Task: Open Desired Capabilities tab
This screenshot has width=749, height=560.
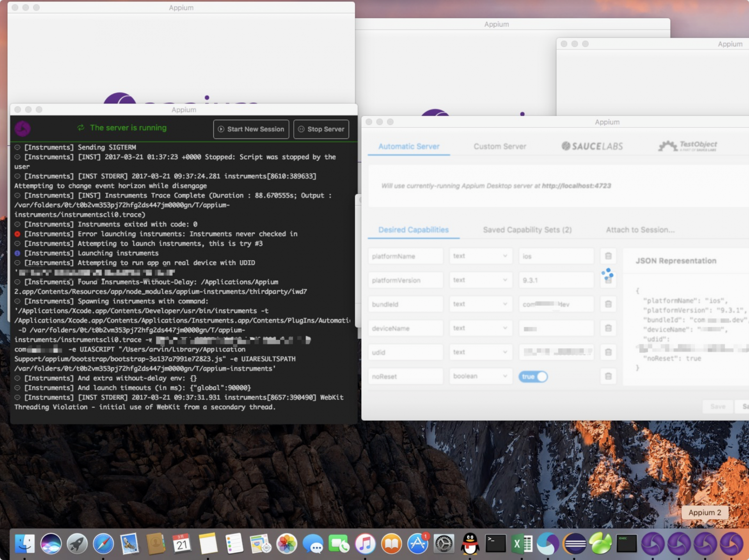Action: [414, 230]
